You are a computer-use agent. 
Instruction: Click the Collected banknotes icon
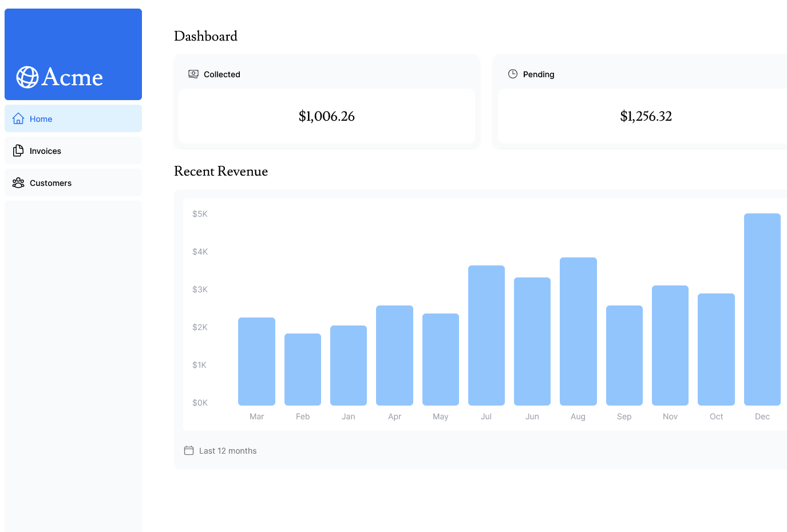click(x=193, y=74)
